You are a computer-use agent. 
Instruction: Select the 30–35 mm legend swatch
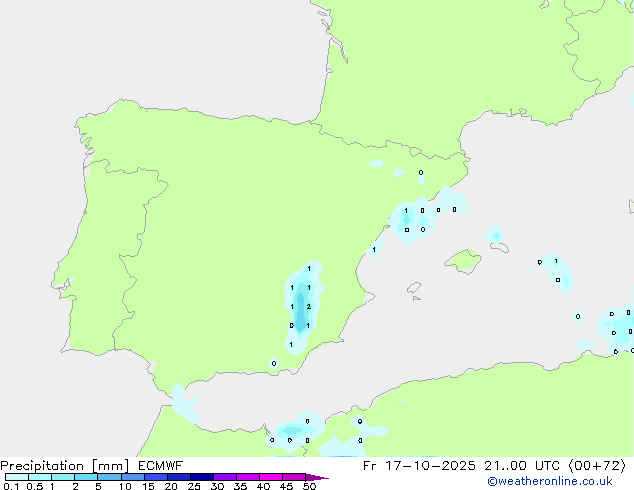[225, 477]
